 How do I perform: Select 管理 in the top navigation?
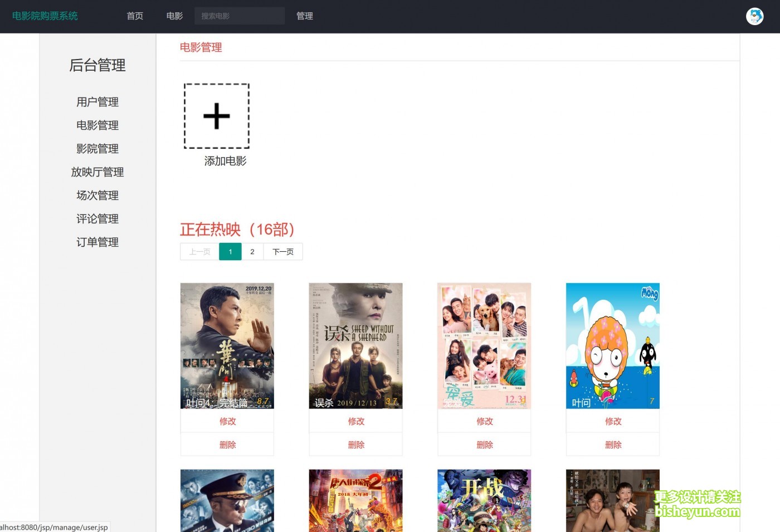pos(304,16)
